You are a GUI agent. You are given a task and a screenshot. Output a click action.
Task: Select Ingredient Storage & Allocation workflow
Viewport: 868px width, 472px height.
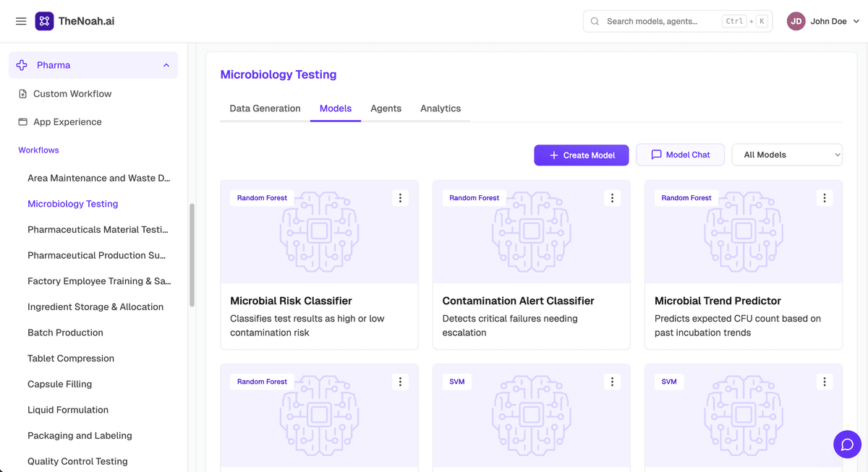(x=95, y=306)
